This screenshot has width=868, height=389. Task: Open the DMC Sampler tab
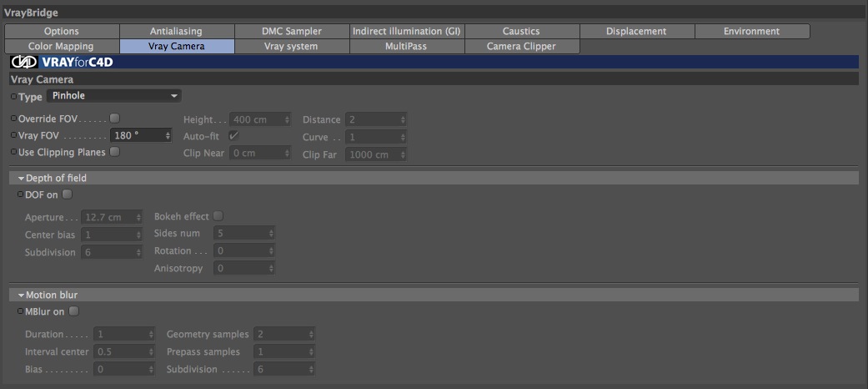(293, 32)
